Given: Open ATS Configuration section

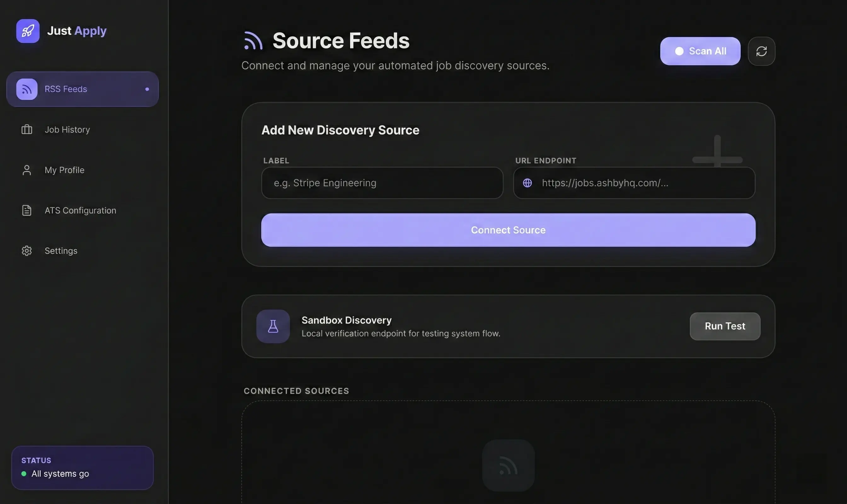Looking at the screenshot, I should pyautogui.click(x=80, y=210).
